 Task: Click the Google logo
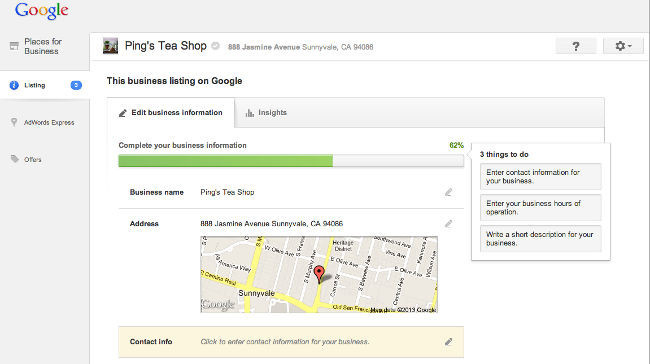click(x=41, y=11)
